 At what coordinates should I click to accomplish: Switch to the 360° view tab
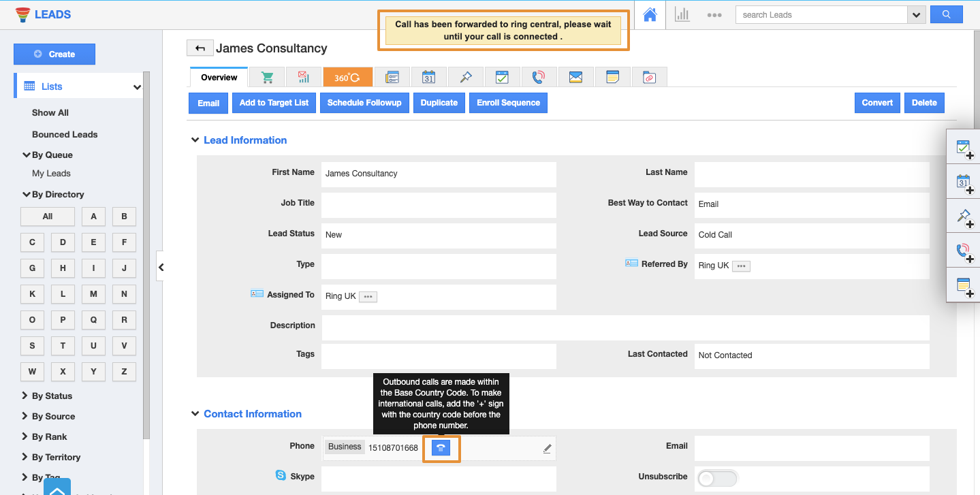tap(347, 77)
